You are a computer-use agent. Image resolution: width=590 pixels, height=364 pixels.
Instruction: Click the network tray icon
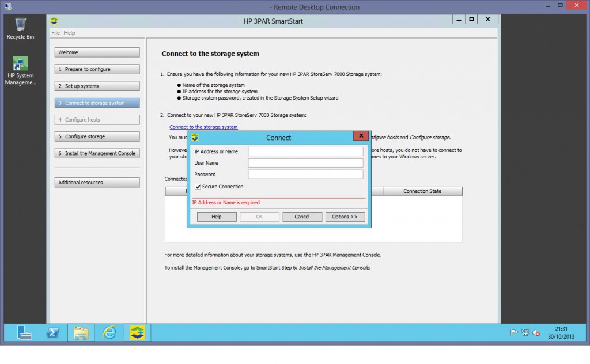[x=525, y=332]
